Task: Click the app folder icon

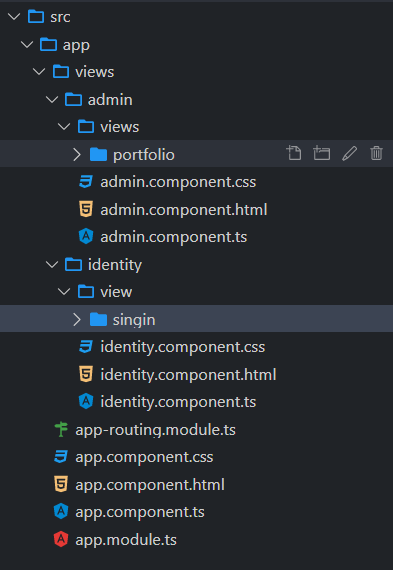Action: (48, 44)
